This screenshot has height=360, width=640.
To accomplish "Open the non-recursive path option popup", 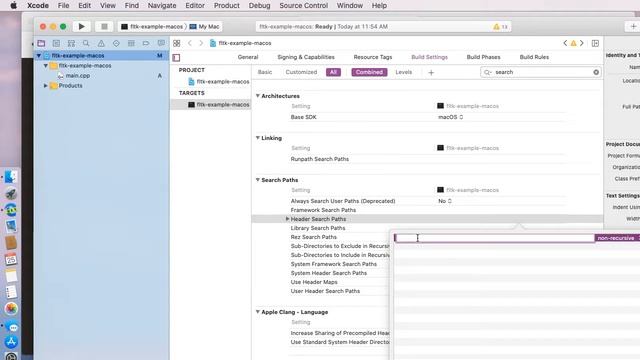I will (x=617, y=238).
